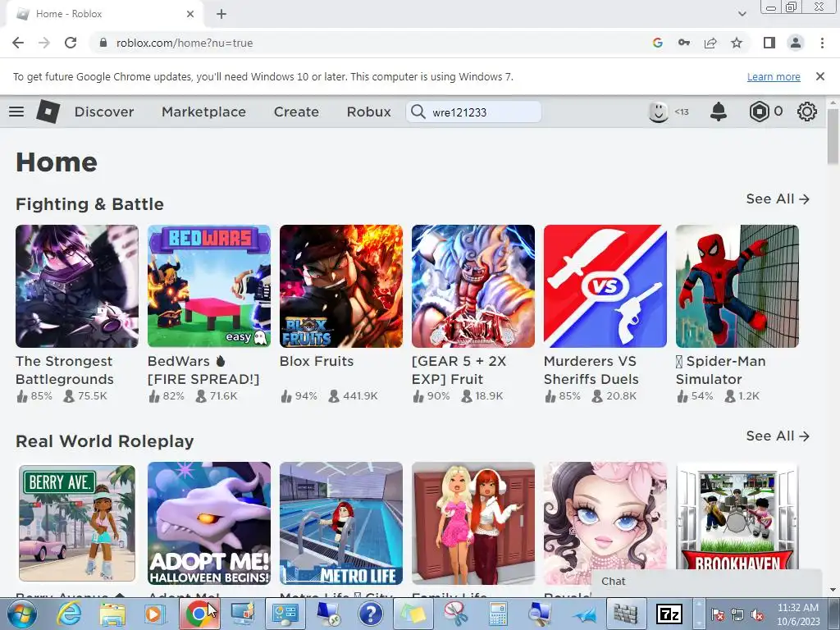Click the muted volume tray icon

757,615
